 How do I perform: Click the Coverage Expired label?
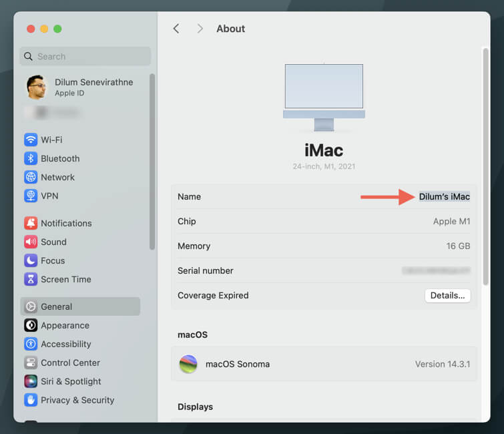(213, 295)
